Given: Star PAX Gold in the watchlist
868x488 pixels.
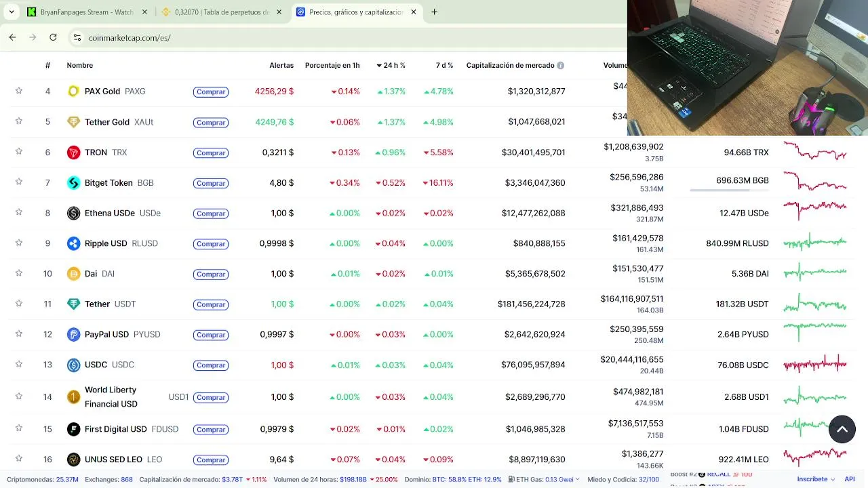Looking at the screenshot, I should click(x=19, y=91).
